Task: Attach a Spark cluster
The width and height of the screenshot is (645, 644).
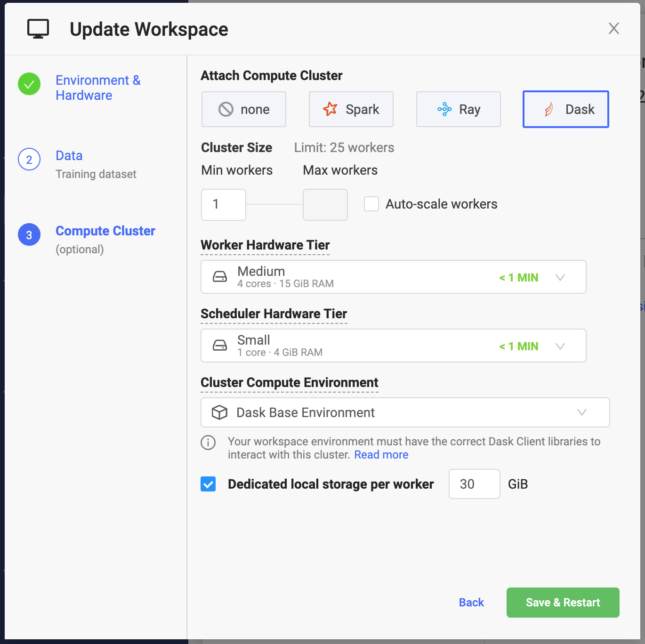Action: (x=351, y=109)
